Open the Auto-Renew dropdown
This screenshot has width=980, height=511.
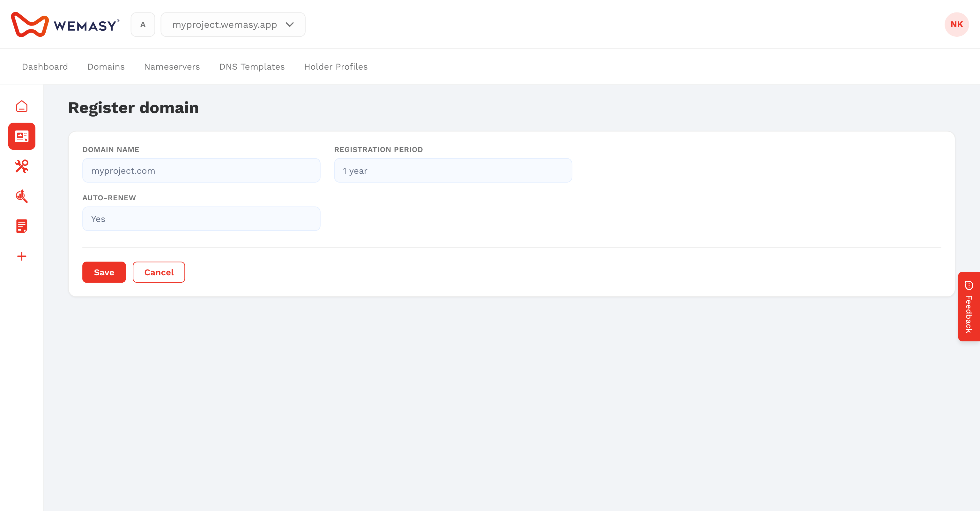click(201, 219)
